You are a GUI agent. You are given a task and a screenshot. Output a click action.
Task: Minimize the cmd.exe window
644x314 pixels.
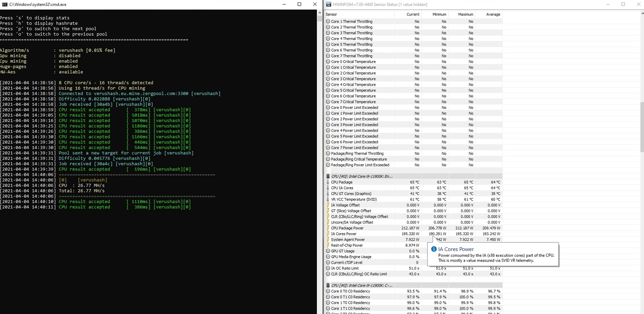click(x=284, y=4)
